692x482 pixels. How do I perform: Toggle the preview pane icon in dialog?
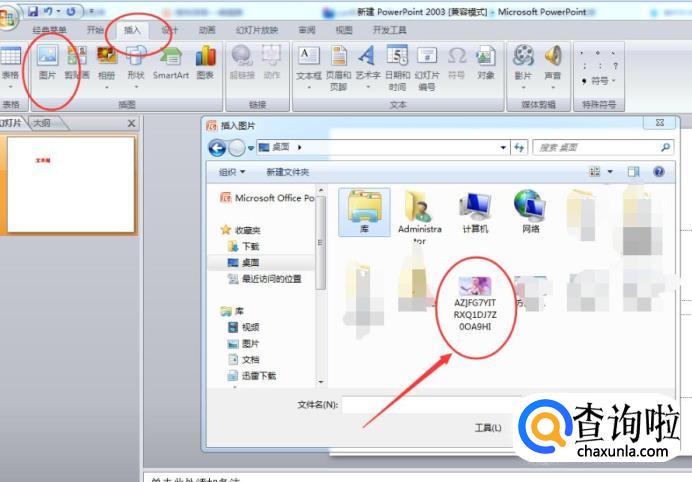pos(634,172)
